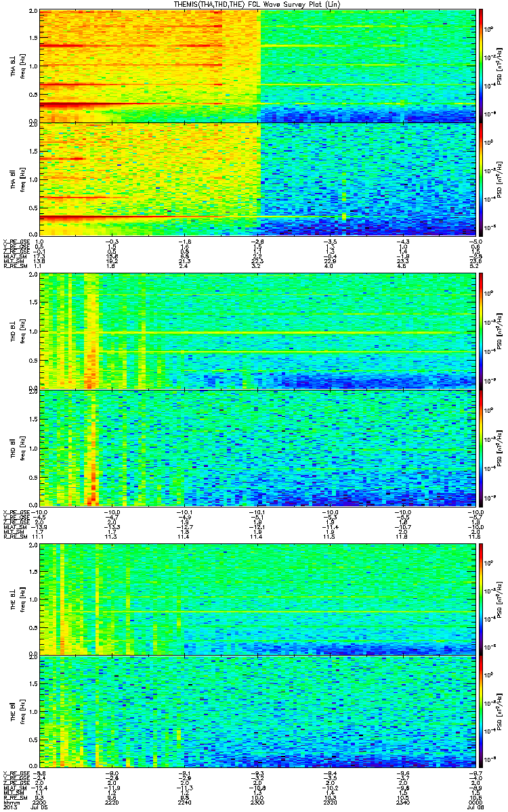The width and height of the screenshot is (508, 812).
Task: Click 'PSD [nT²/Hz]' label beside THA B⊥ color bar
Action: [499, 66]
